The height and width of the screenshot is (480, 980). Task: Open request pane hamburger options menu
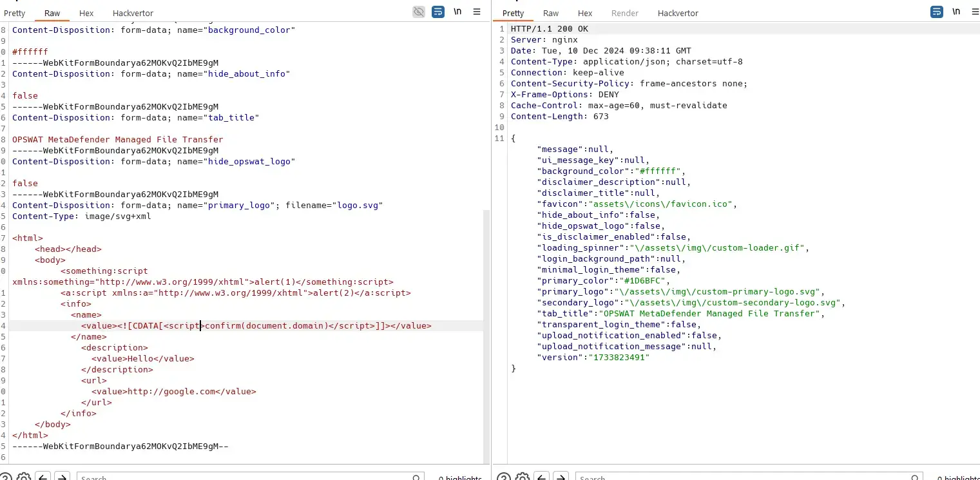click(x=477, y=12)
